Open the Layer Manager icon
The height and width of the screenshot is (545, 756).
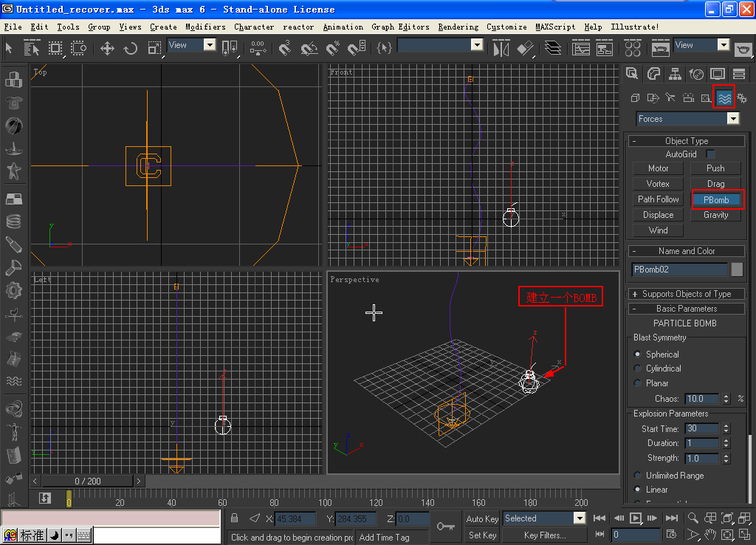552,48
